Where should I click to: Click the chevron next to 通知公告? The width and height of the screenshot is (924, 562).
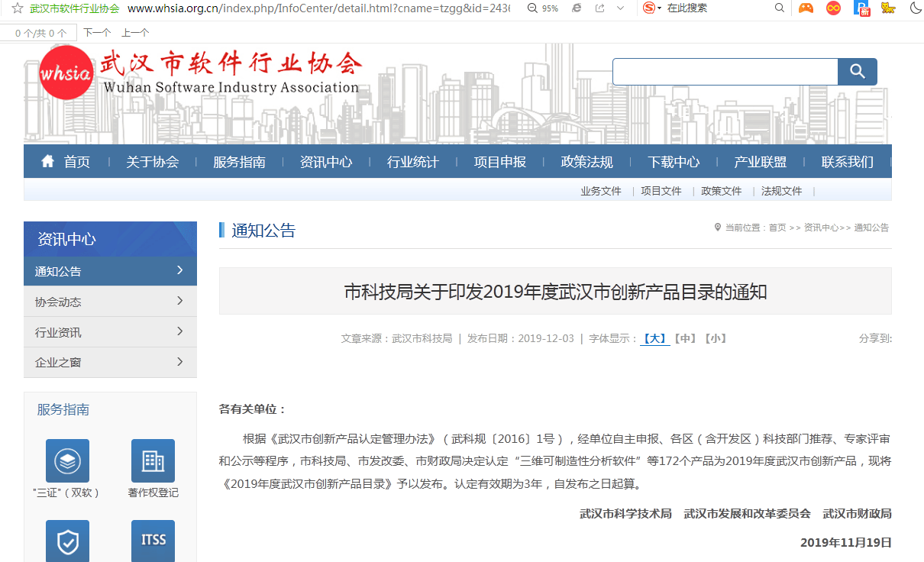point(180,270)
